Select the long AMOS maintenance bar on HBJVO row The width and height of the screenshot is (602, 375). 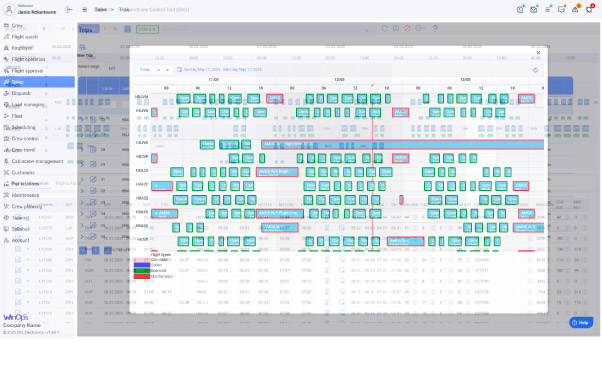402,145
